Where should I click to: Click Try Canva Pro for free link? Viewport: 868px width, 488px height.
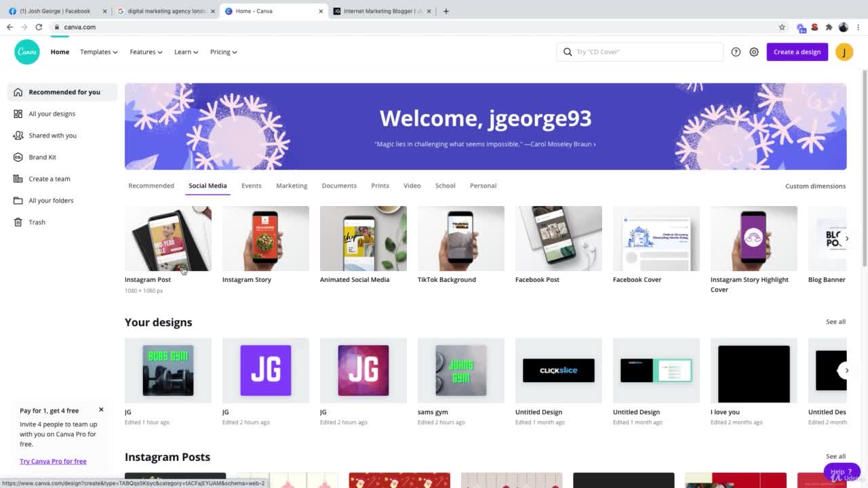53,462
